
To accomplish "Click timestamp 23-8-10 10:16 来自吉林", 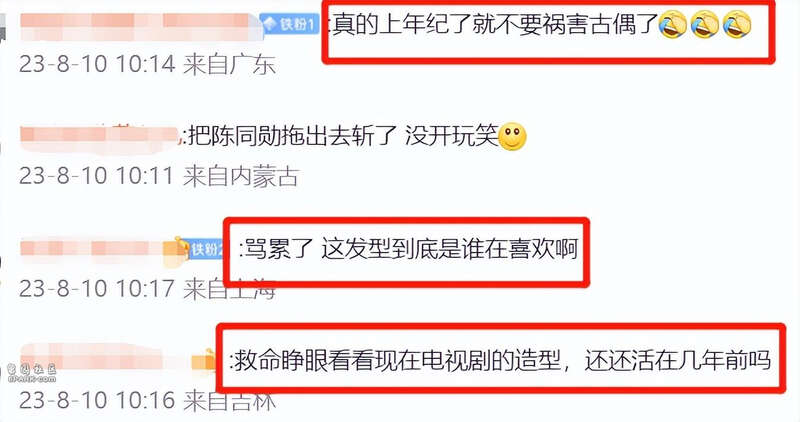I will pyautogui.click(x=147, y=400).
